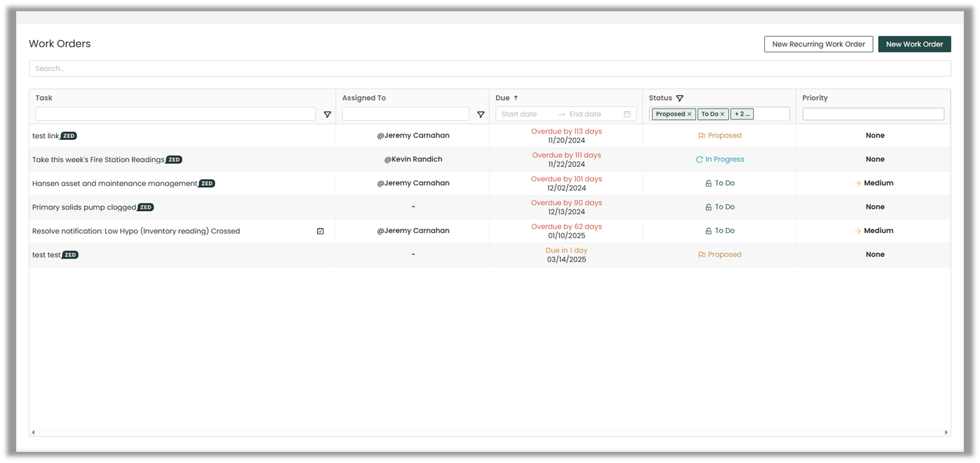
Task: Click the New Work Order button
Action: (914, 44)
